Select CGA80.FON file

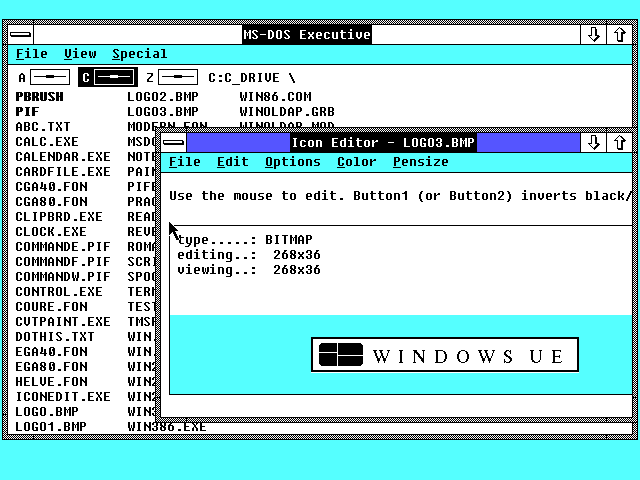point(51,202)
